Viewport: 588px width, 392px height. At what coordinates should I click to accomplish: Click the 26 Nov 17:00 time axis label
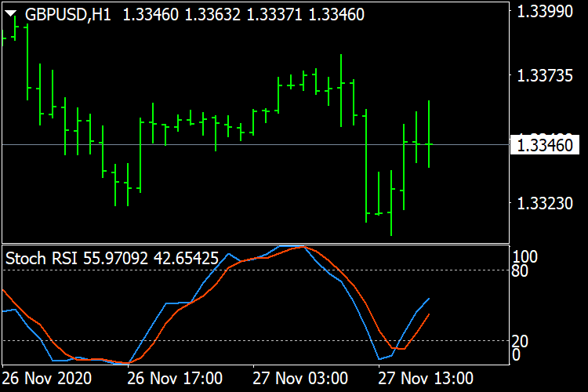[x=175, y=379]
